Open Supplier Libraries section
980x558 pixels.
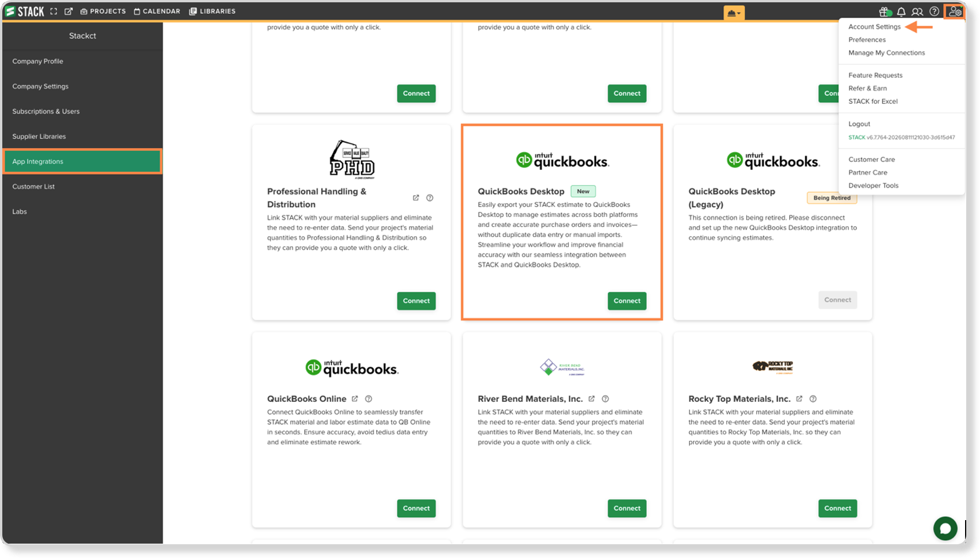pyautogui.click(x=83, y=137)
